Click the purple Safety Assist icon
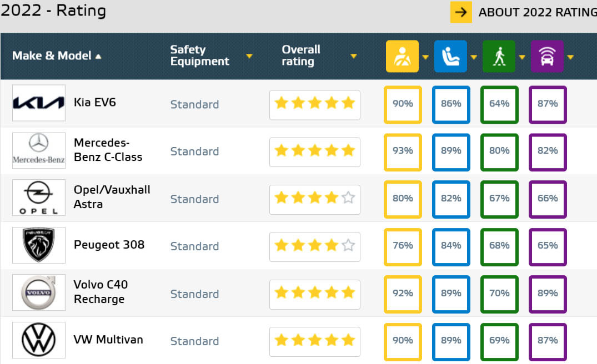The image size is (597, 364). coord(547,56)
